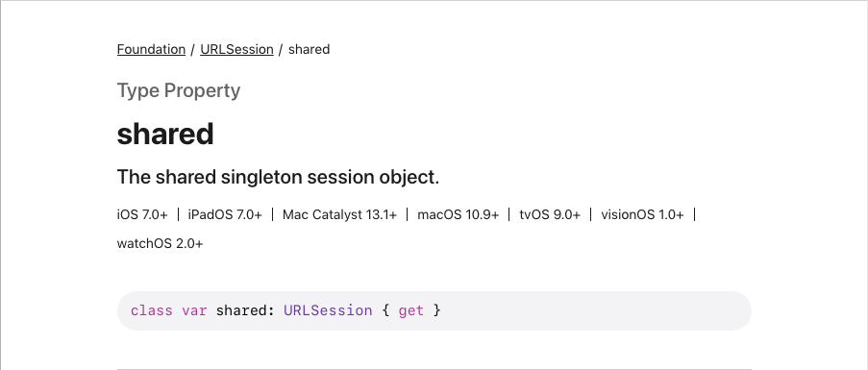Open the Foundation breadcrumb link
Screen dimensions: 868x370
pyautogui.click(x=151, y=49)
